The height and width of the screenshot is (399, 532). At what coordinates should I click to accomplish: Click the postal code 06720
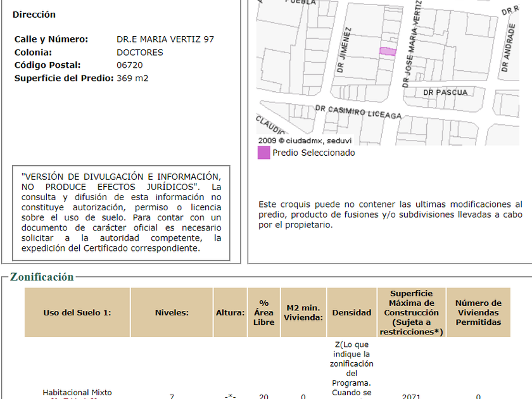tap(130, 65)
